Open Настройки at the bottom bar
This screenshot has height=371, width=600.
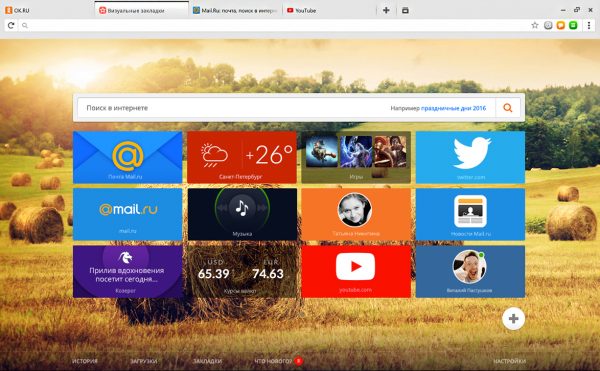tap(509, 361)
